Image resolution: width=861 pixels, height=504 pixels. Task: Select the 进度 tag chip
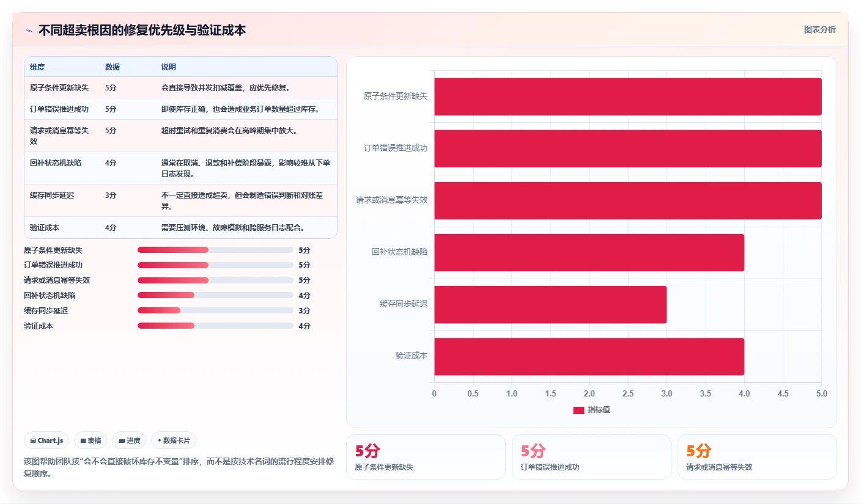pyautogui.click(x=129, y=440)
